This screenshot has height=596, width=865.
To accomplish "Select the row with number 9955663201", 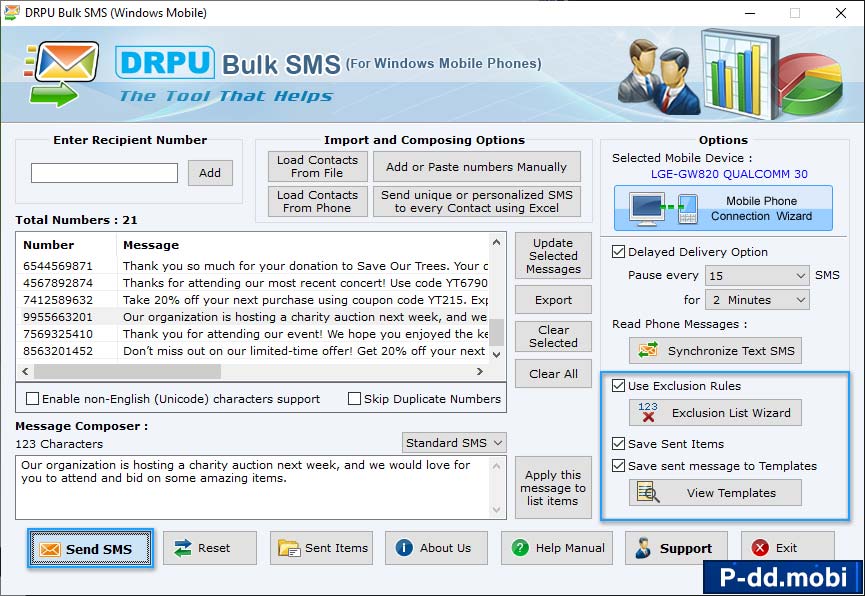I will click(x=254, y=317).
